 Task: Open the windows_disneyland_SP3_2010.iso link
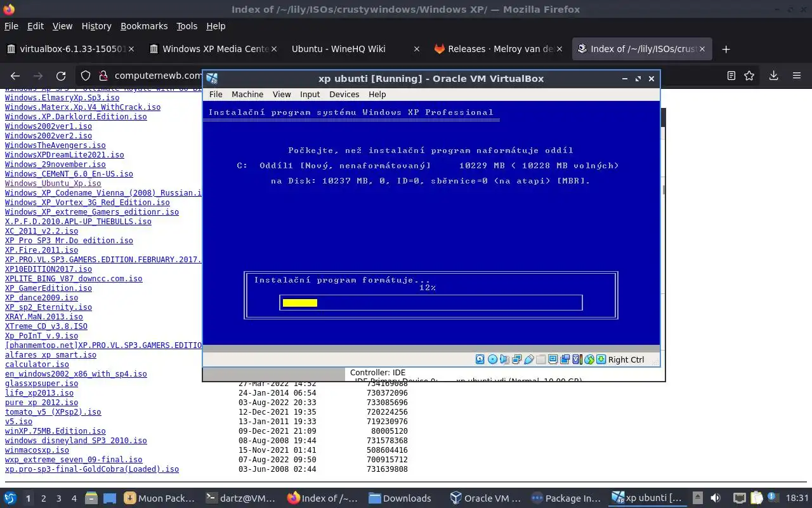(75, 441)
